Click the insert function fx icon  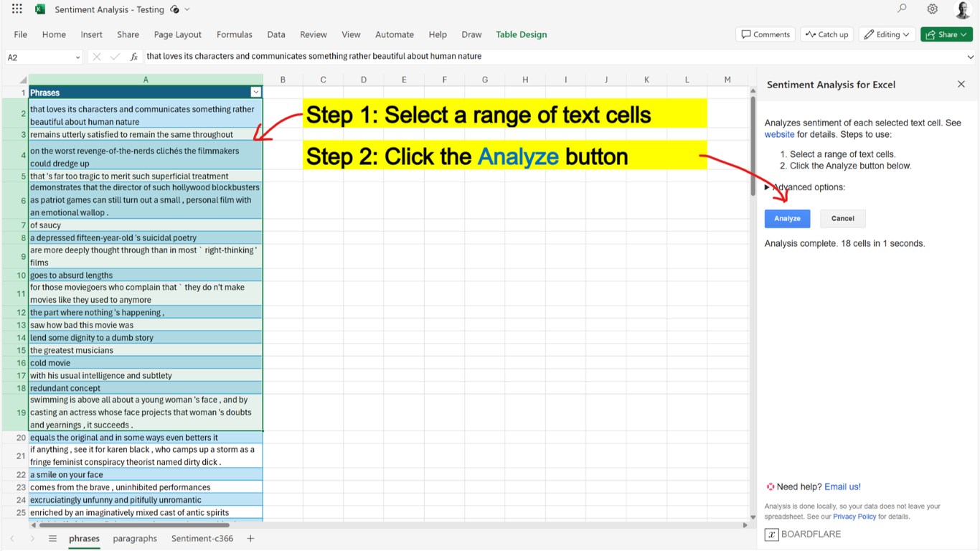point(134,57)
